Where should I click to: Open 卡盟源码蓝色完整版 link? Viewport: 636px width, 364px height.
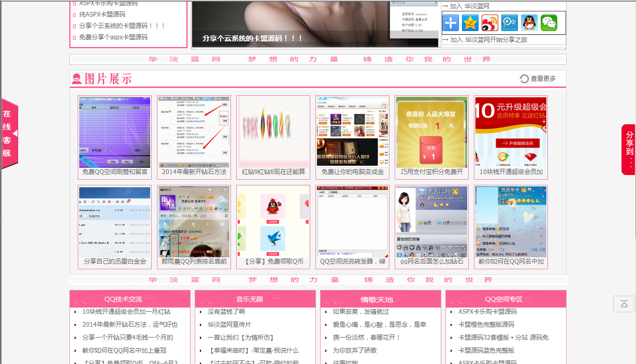point(486,350)
